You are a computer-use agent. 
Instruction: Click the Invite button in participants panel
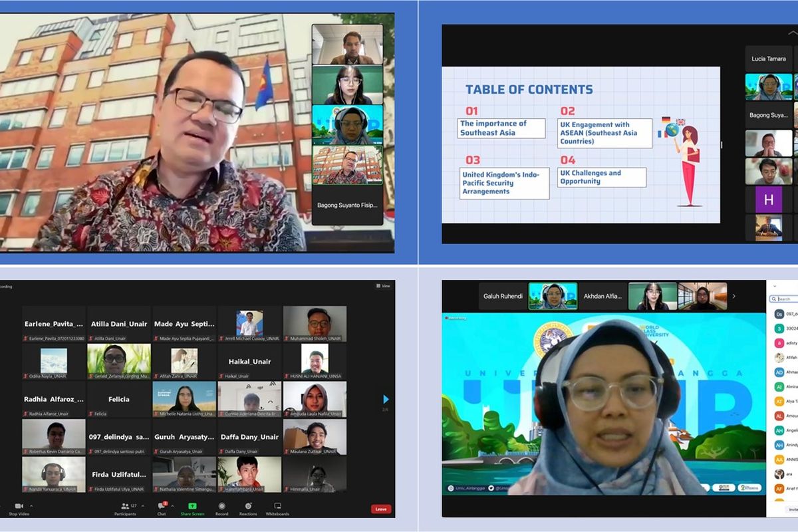coord(791,509)
